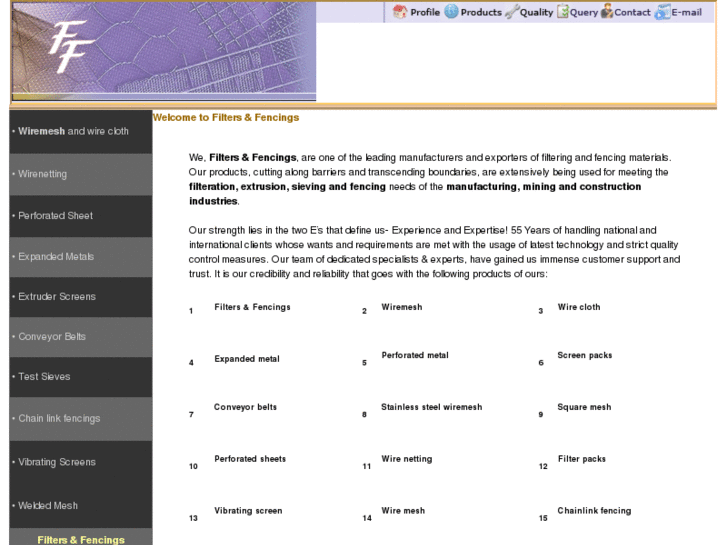The height and width of the screenshot is (545, 727).
Task: Click product 9 Square mesh
Action: pyautogui.click(x=584, y=407)
